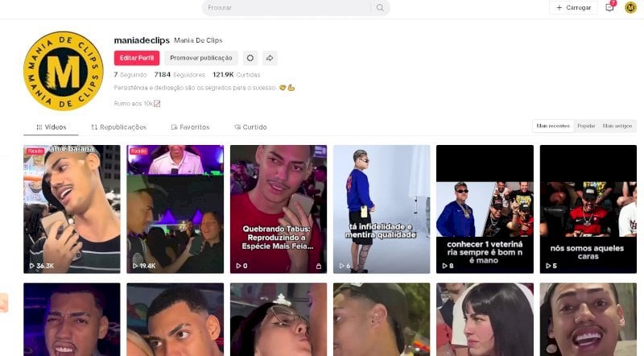
Task: Click the large Mania De Clips profile picture
Action: 64,71
